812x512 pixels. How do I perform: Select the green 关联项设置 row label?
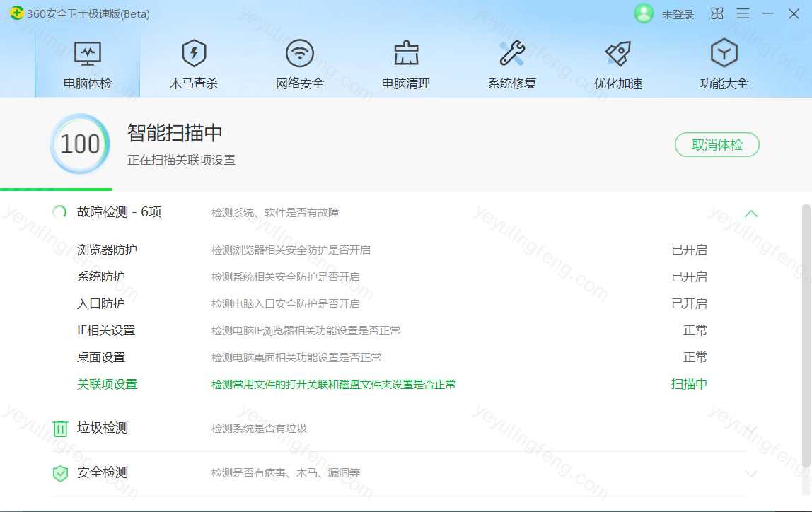[x=107, y=385]
